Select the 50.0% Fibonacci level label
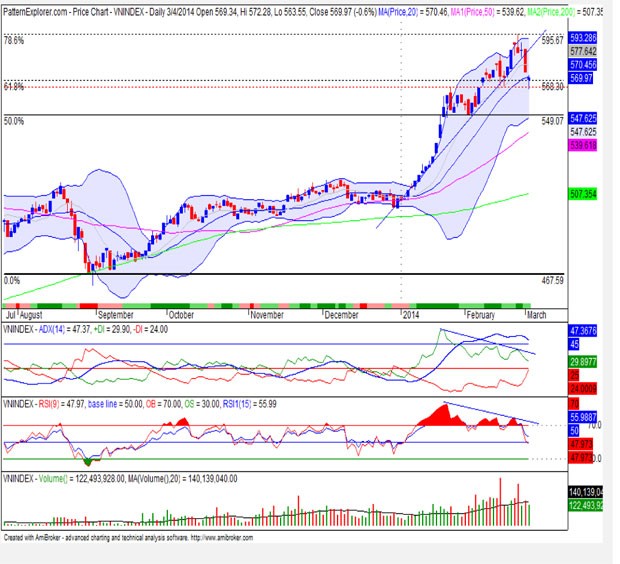 click(14, 121)
